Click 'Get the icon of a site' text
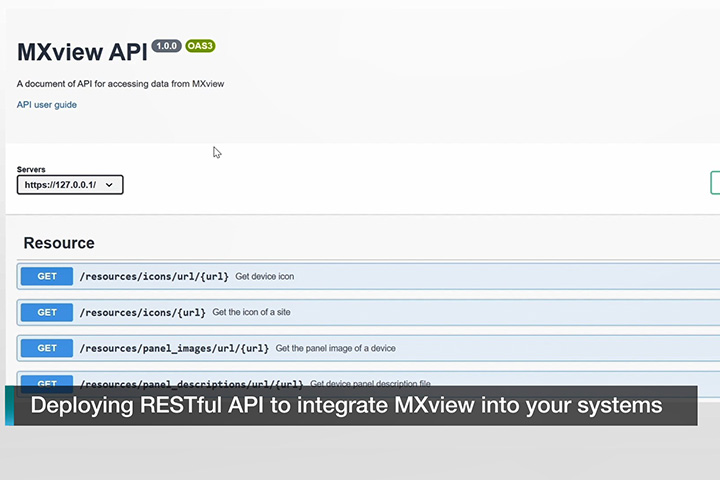 click(x=251, y=312)
